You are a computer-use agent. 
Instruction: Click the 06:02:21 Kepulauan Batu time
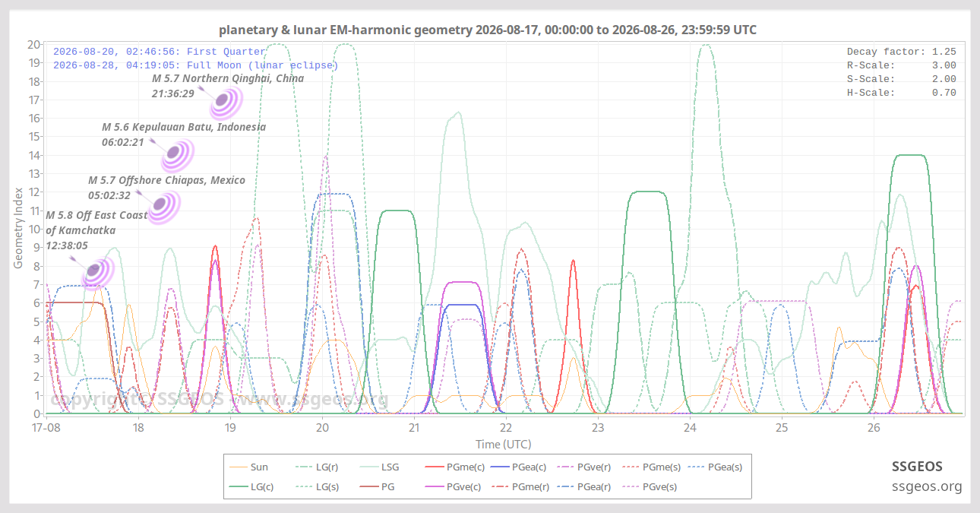pos(123,142)
